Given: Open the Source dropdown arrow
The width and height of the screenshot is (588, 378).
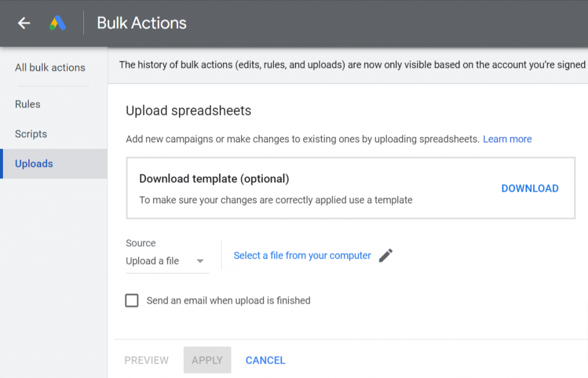Looking at the screenshot, I should coord(200,261).
